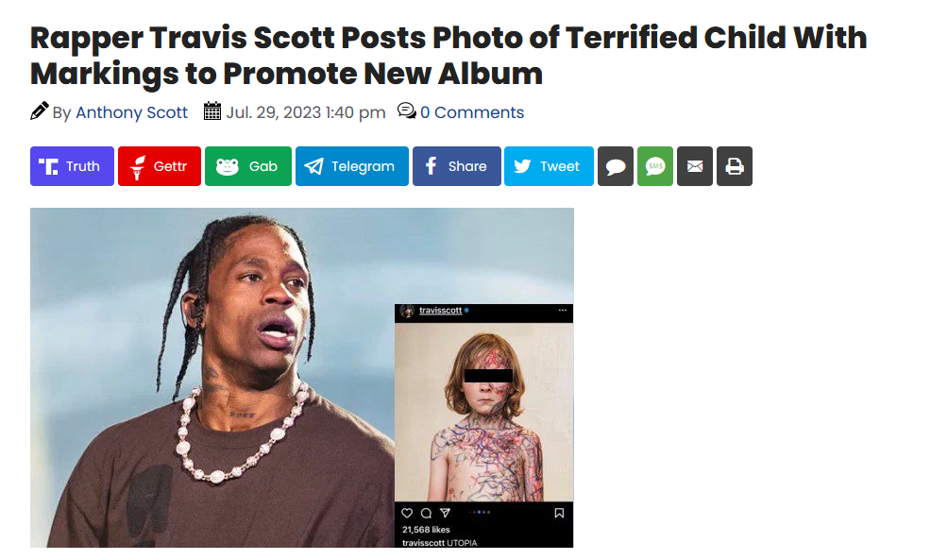Click the calendar icon beside the date
The image size is (931, 560).
click(x=212, y=111)
